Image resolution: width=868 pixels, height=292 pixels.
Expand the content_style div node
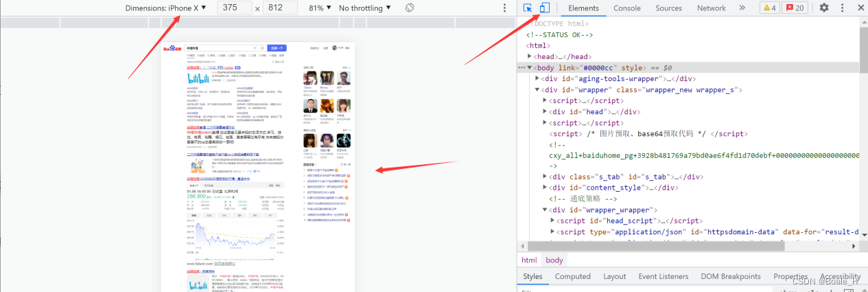[545, 188]
